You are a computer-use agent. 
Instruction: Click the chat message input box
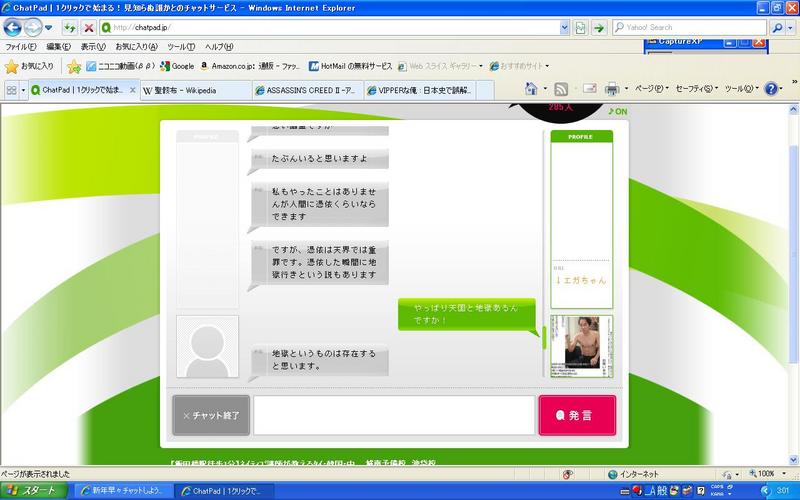point(394,415)
